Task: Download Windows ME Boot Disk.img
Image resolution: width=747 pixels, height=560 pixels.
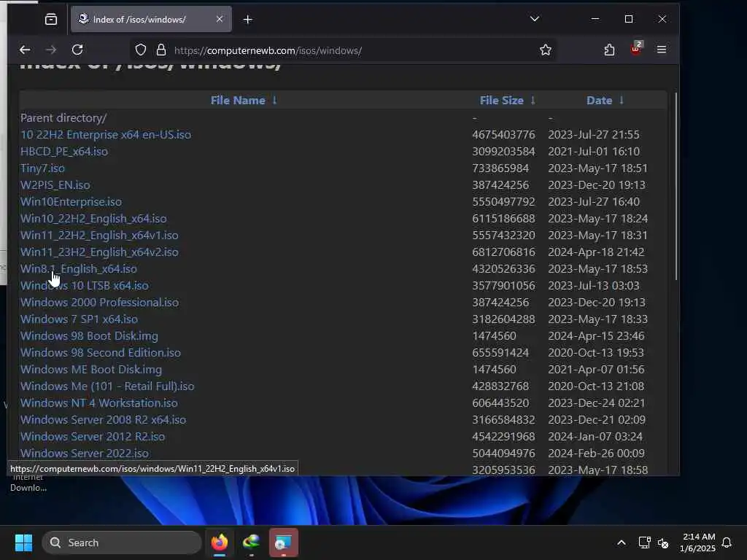Action: coord(91,370)
